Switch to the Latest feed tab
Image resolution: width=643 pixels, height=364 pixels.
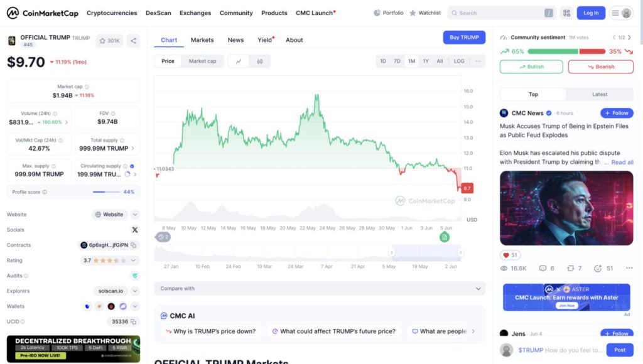tap(599, 94)
